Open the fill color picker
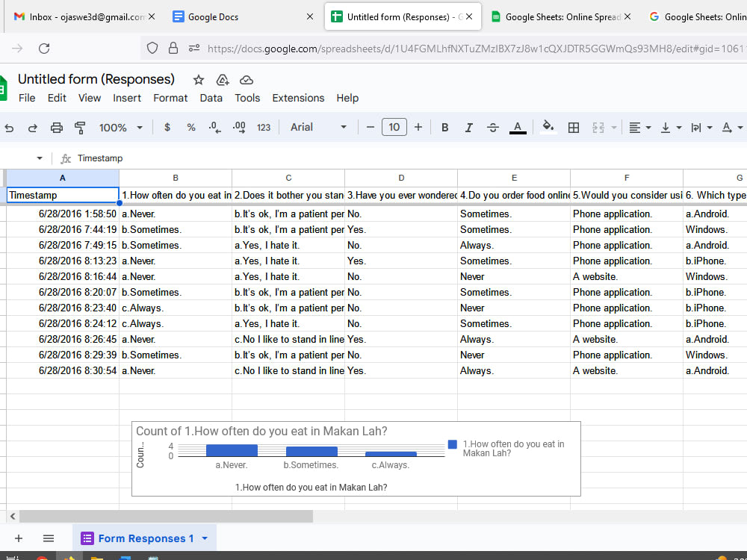This screenshot has height=560, width=747. (x=548, y=127)
